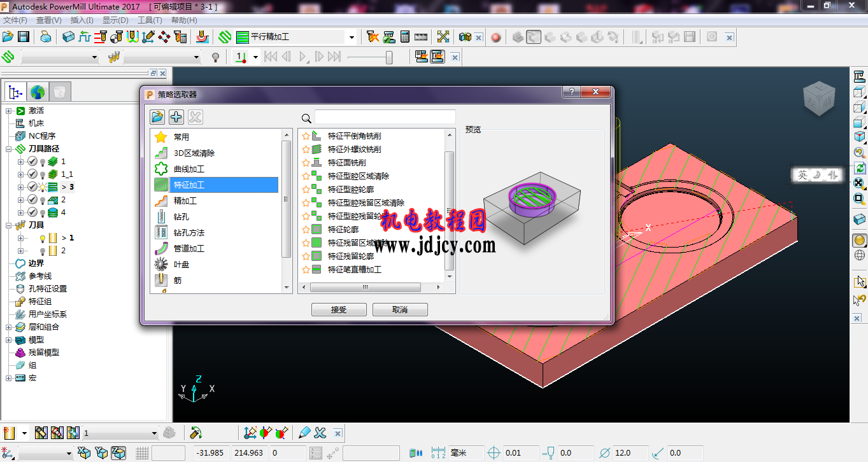Click the strategy search input field
Image resolution: width=868 pixels, height=462 pixels.
[385, 117]
